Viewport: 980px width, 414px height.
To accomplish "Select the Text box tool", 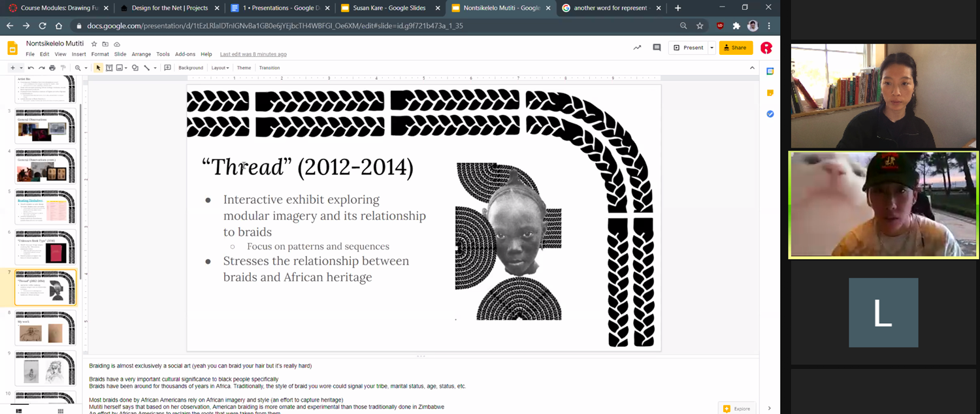I will click(x=109, y=68).
